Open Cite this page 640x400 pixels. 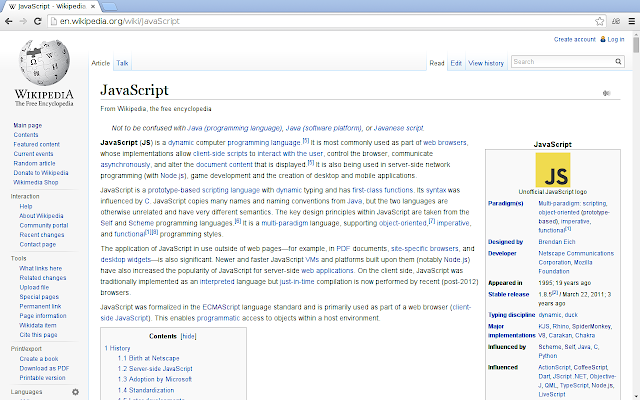[38, 335]
